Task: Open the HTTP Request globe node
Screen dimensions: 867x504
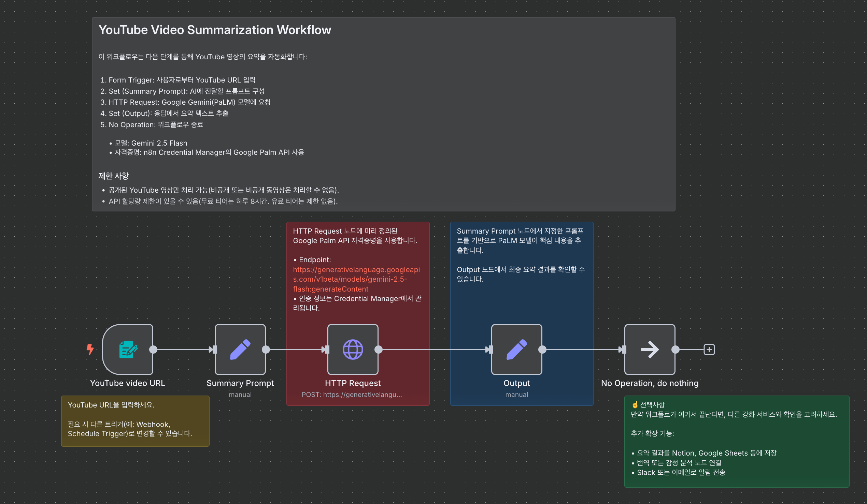Action: coord(353,349)
